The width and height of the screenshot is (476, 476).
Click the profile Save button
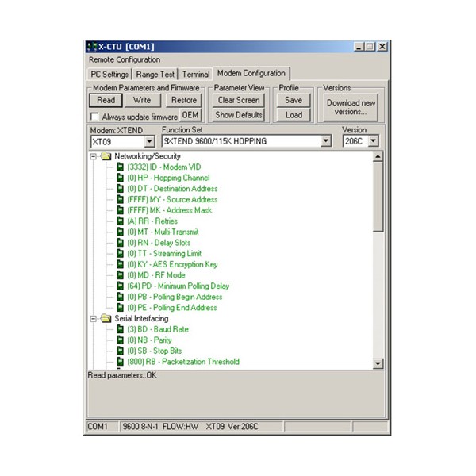tap(294, 100)
